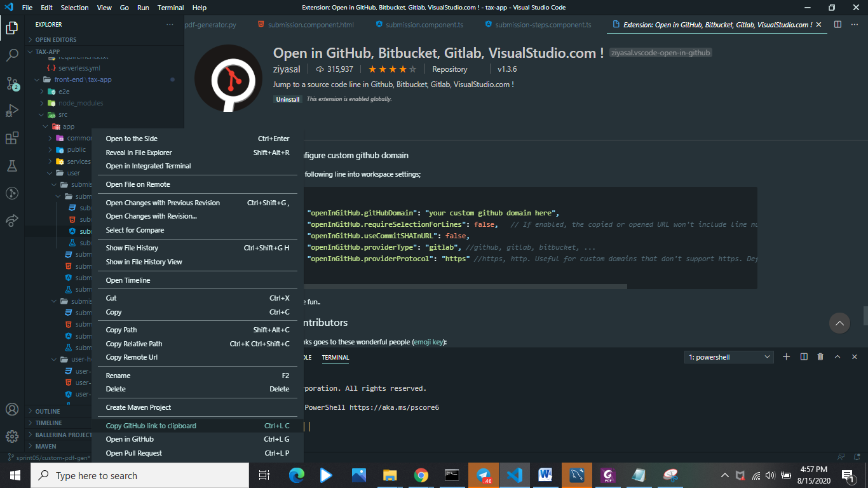868x488 pixels.
Task: Split the terminal using split icon
Action: [x=804, y=357]
